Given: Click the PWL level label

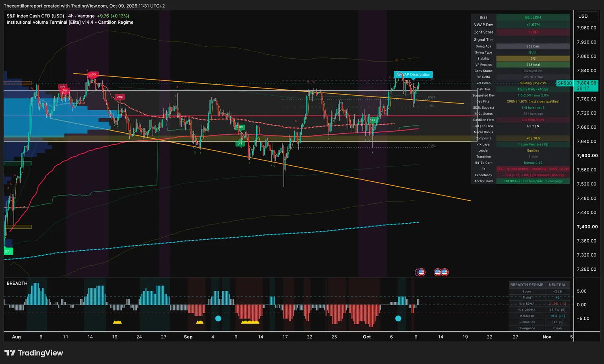Looking at the screenshot, I should pyautogui.click(x=432, y=146).
